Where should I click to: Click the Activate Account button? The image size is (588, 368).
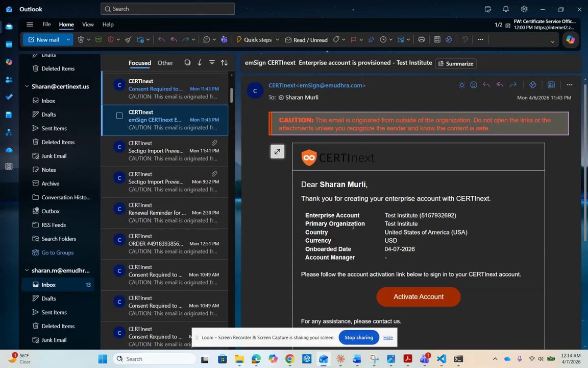(x=418, y=296)
